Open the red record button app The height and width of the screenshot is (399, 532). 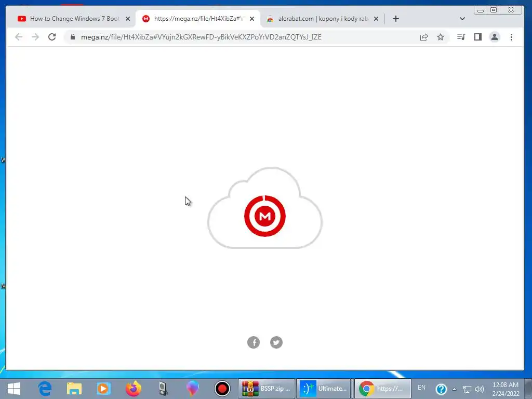pos(222,389)
